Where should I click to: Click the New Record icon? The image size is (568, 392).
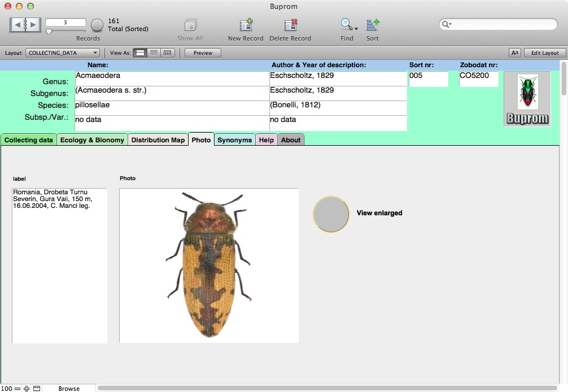pos(246,25)
